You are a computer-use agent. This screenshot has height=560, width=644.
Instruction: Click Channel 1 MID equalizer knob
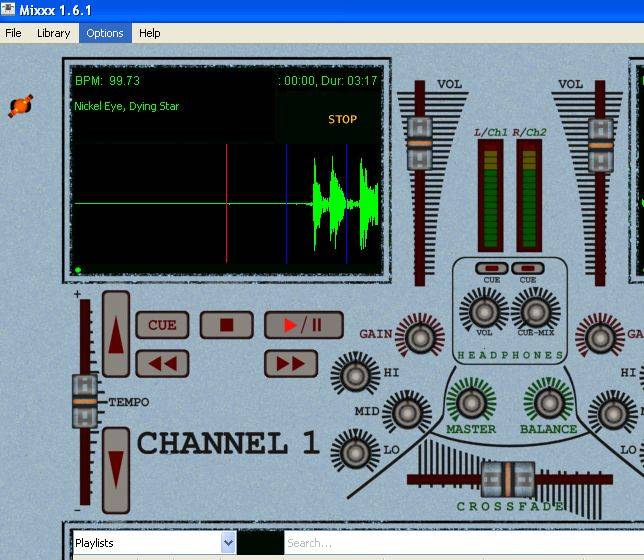407,414
